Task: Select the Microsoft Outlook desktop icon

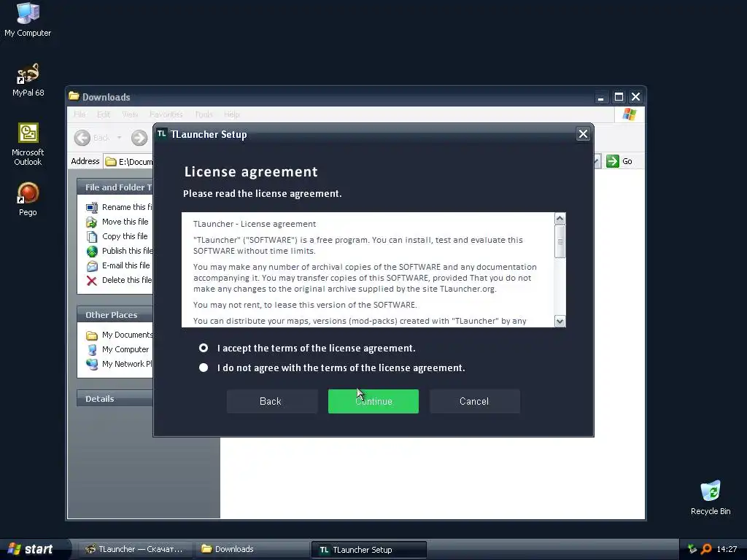Action: pyautogui.click(x=28, y=144)
